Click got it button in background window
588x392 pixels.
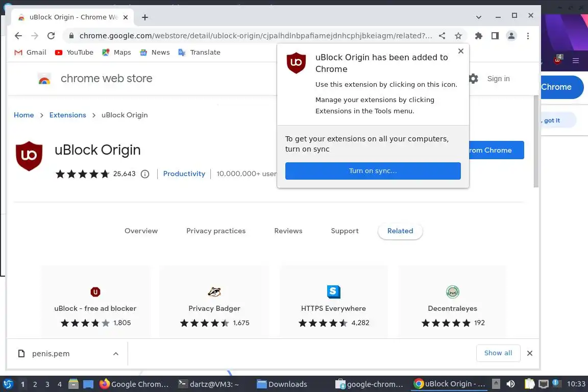[x=557, y=120]
